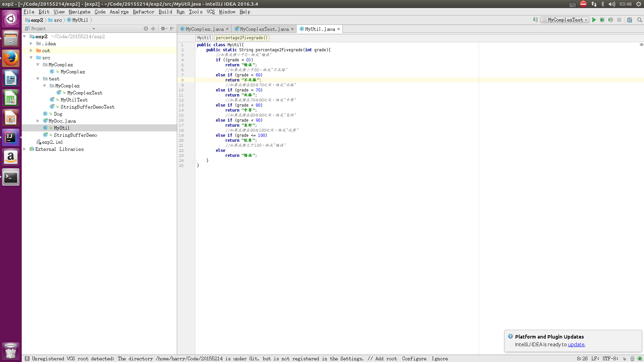
Task: Hide the Project tool window icon
Action: click(172, 29)
